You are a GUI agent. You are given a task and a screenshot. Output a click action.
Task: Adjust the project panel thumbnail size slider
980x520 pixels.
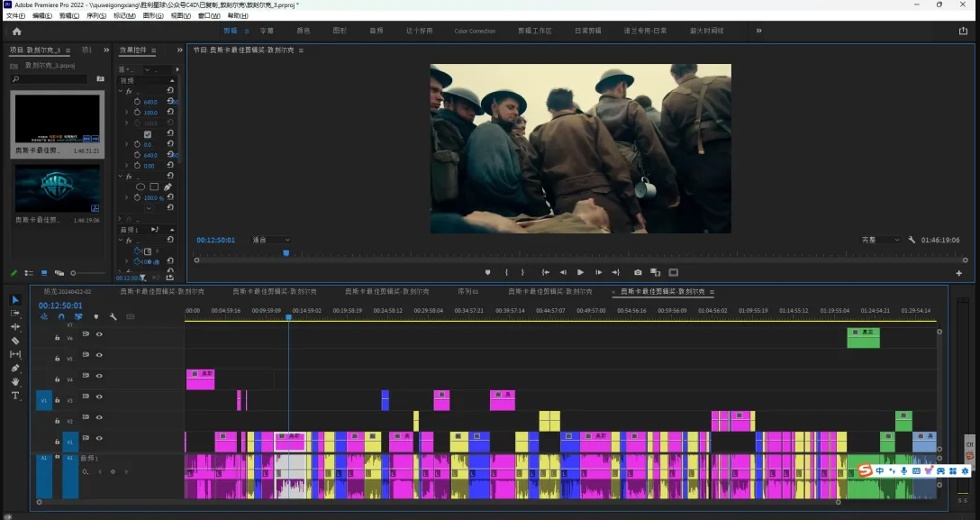coord(75,273)
